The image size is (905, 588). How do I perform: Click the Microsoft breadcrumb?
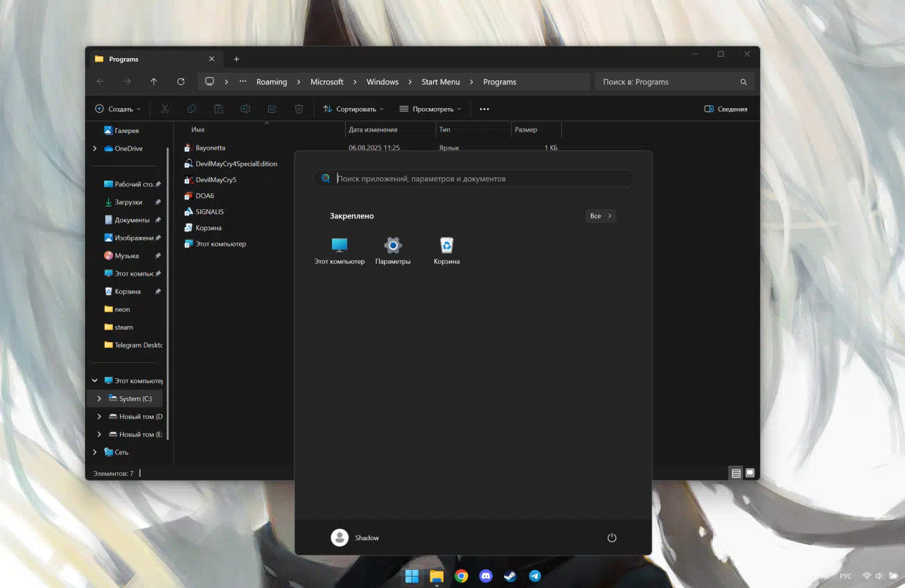coord(327,82)
